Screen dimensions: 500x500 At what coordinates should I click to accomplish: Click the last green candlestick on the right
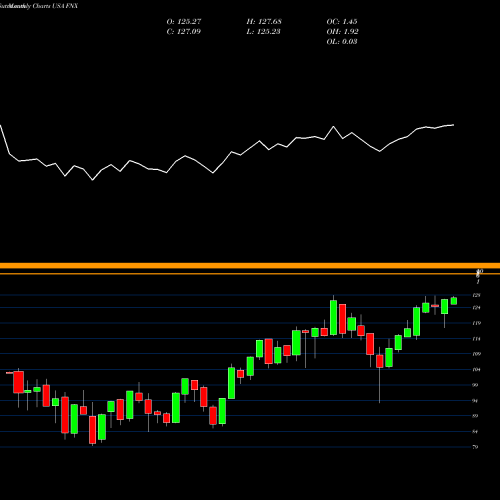click(x=454, y=301)
